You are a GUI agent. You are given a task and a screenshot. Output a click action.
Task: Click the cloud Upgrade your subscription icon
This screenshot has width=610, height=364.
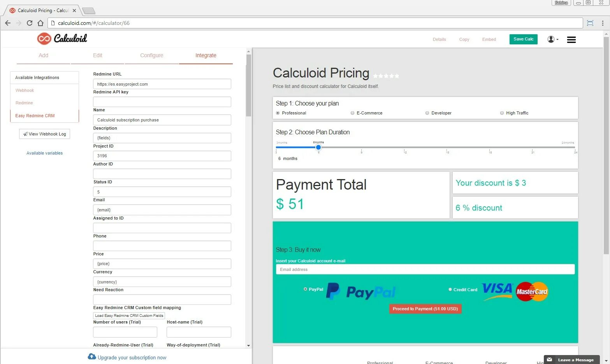(x=92, y=357)
